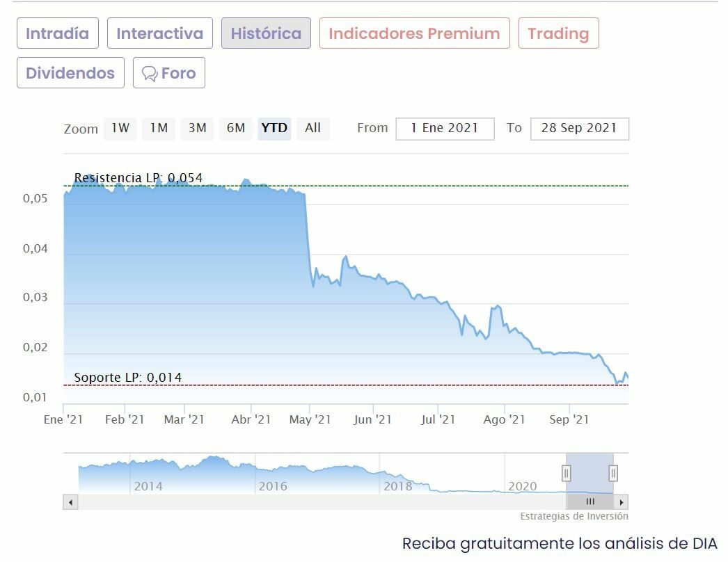The height and width of the screenshot is (562, 728).
Task: Click the To date field
Action: (579, 129)
